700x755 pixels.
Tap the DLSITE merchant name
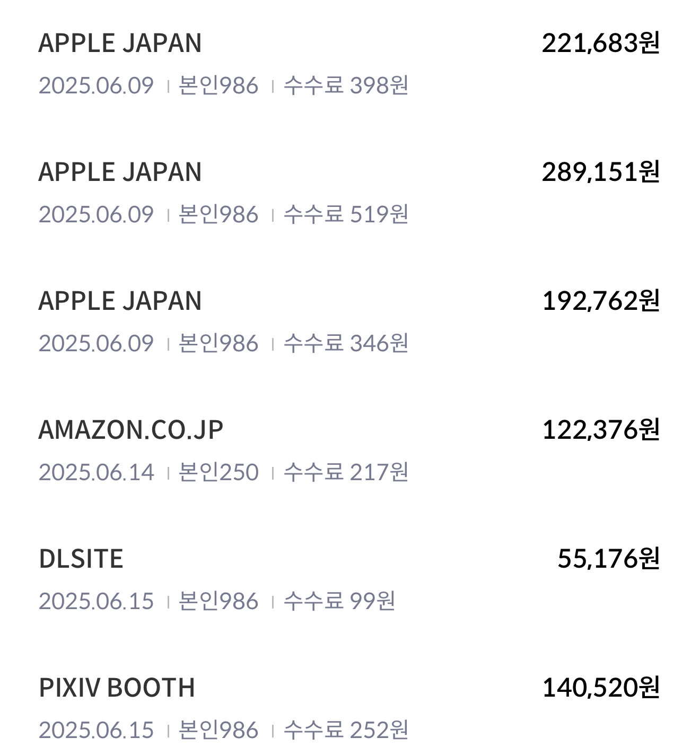[x=81, y=559]
